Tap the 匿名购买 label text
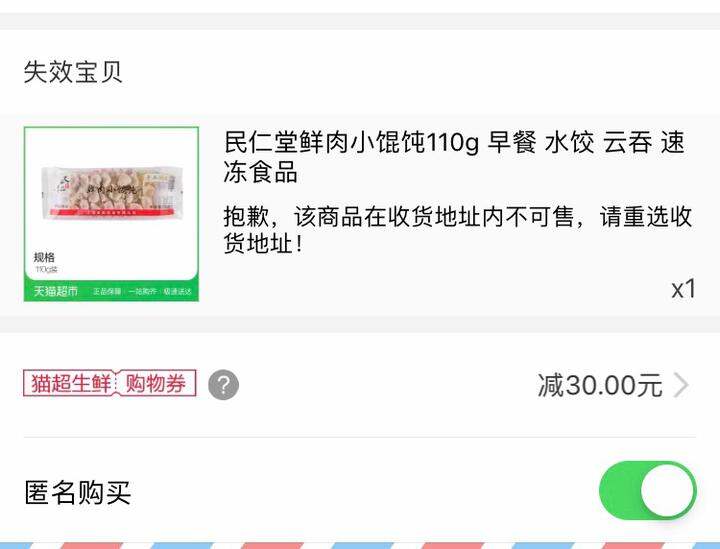The width and height of the screenshot is (720, 549). 78,492
